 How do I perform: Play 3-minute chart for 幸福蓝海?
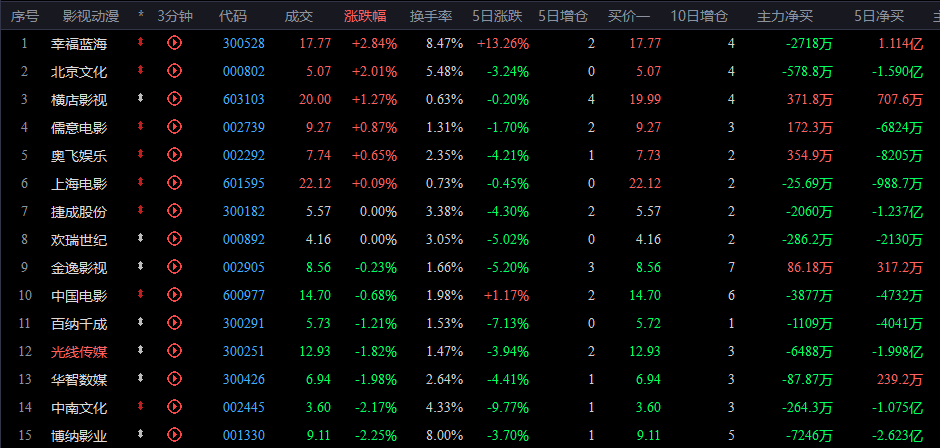click(174, 43)
